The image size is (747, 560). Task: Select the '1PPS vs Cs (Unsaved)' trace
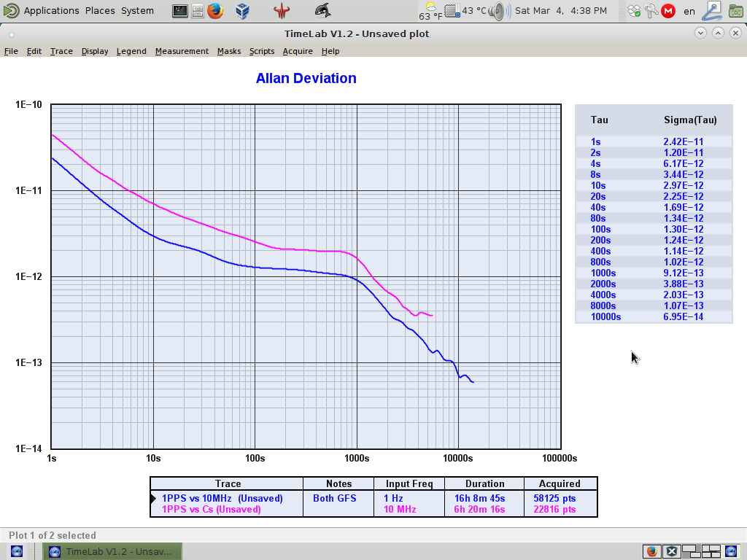click(212, 509)
